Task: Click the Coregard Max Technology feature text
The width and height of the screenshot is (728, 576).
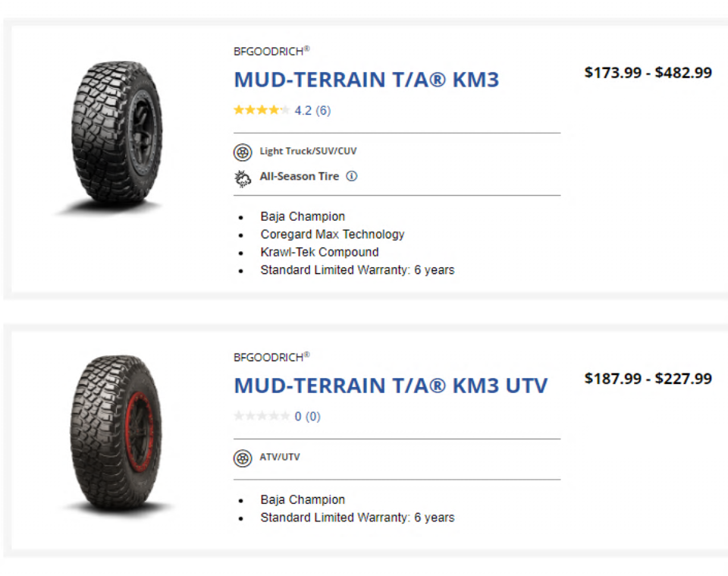Action: pos(332,234)
